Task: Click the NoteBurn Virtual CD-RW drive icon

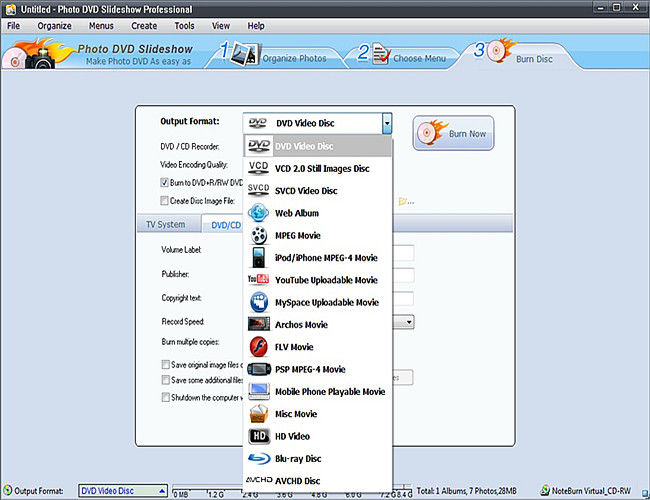Action: click(x=545, y=491)
